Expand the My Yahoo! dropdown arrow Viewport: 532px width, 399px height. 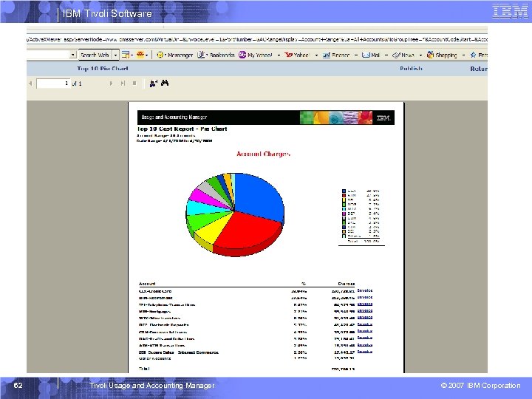(279, 55)
